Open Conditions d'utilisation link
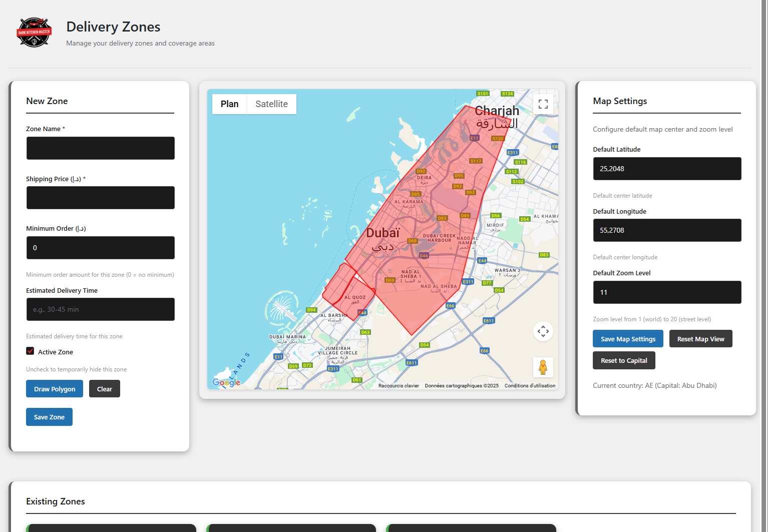 click(x=530, y=386)
